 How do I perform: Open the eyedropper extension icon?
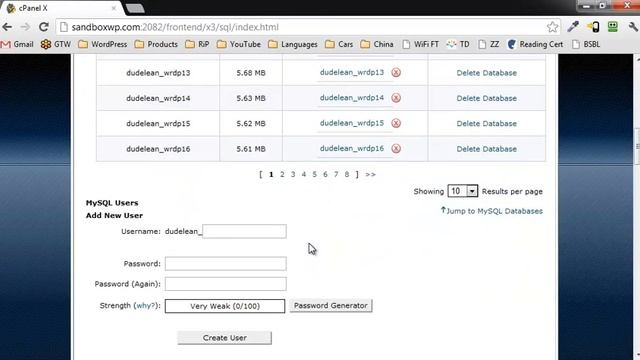tap(573, 27)
